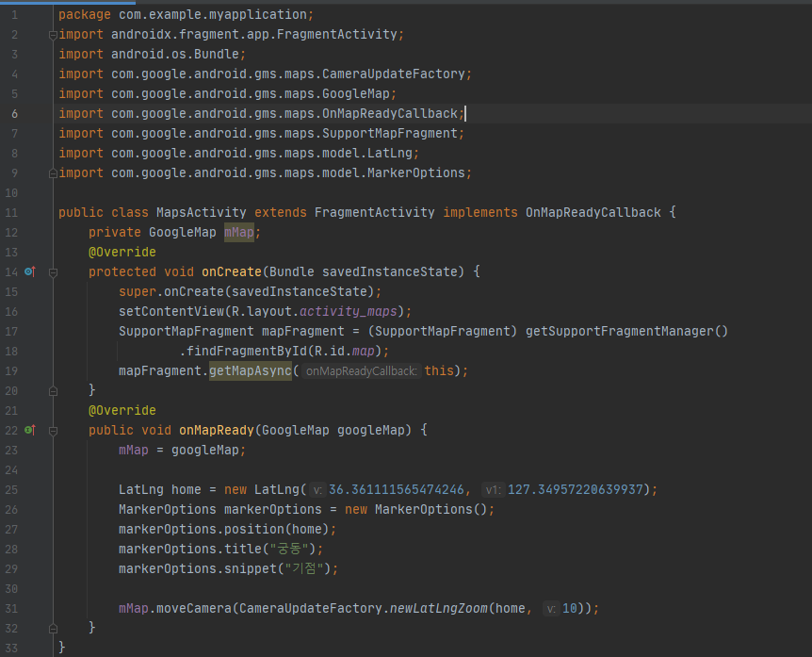Image resolution: width=812 pixels, height=657 pixels.
Task: Click the highlighted getMapAsync method call
Action: tap(251, 371)
